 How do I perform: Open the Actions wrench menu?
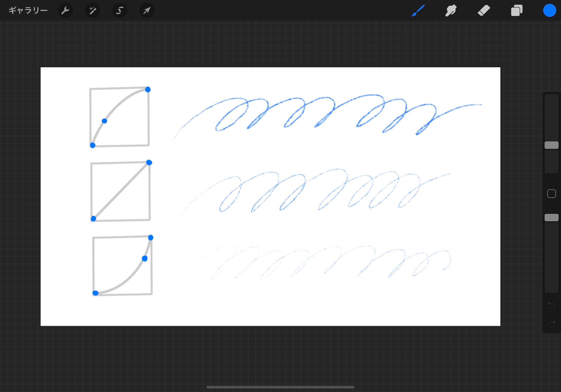point(65,11)
